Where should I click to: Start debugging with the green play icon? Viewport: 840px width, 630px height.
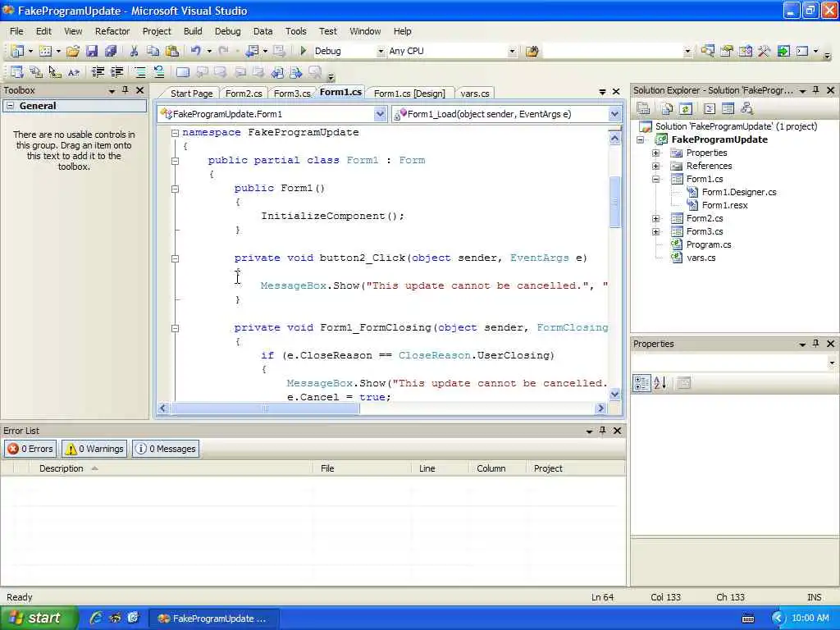click(x=304, y=51)
